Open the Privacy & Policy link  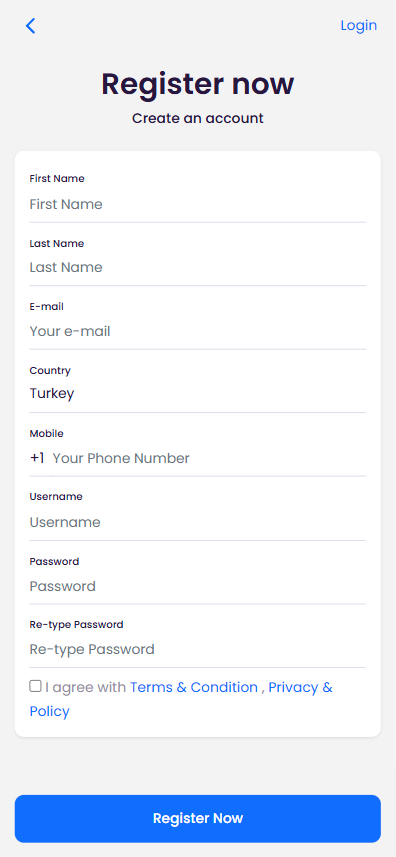click(181, 699)
